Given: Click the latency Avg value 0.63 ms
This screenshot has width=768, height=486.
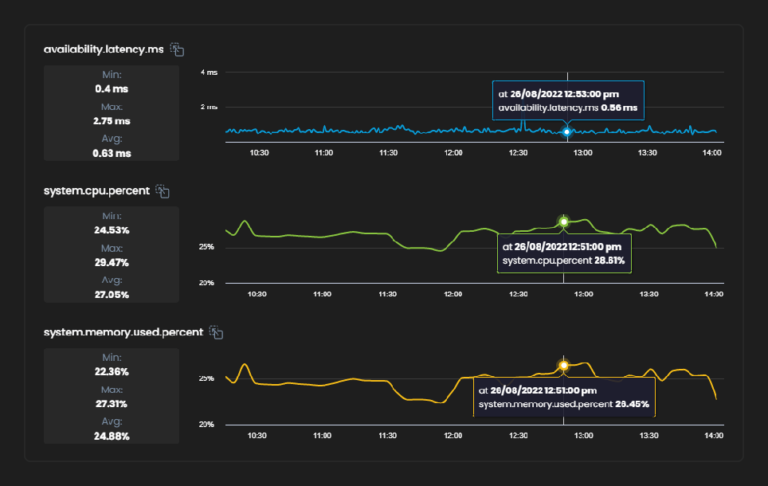Looking at the screenshot, I should point(111,153).
